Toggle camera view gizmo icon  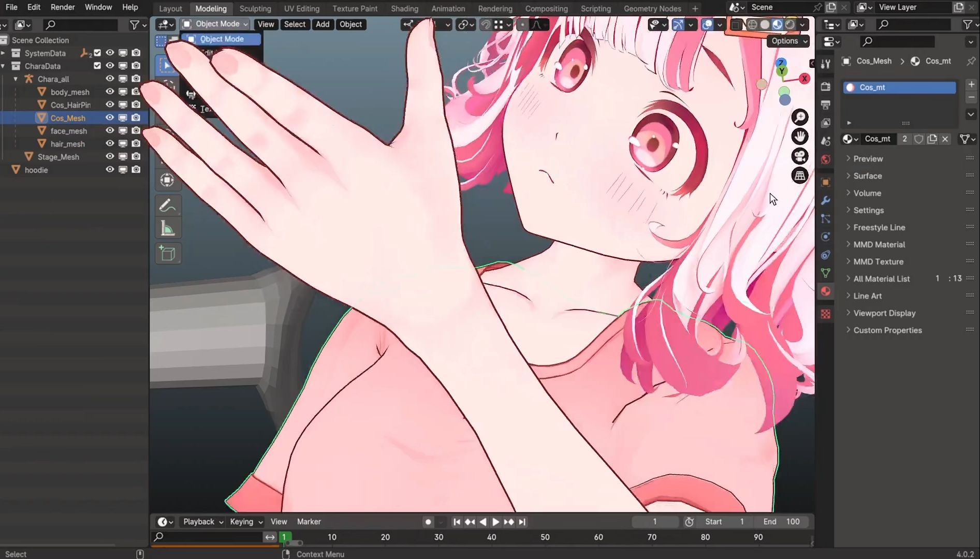pyautogui.click(x=800, y=156)
